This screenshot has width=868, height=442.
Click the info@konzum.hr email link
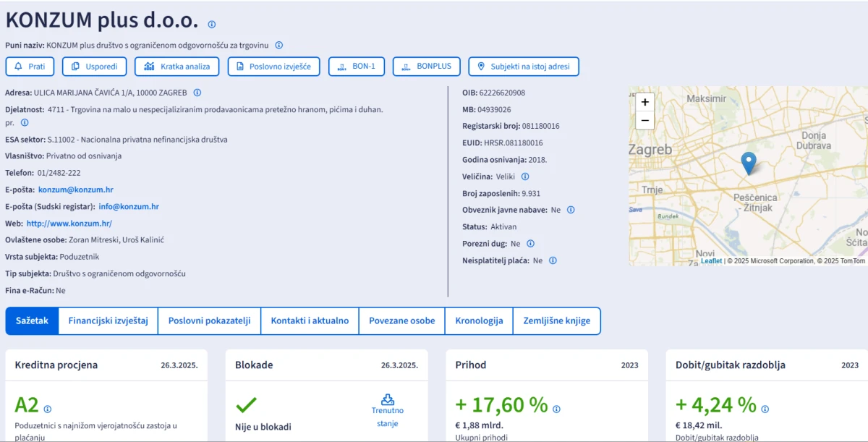[x=129, y=206]
